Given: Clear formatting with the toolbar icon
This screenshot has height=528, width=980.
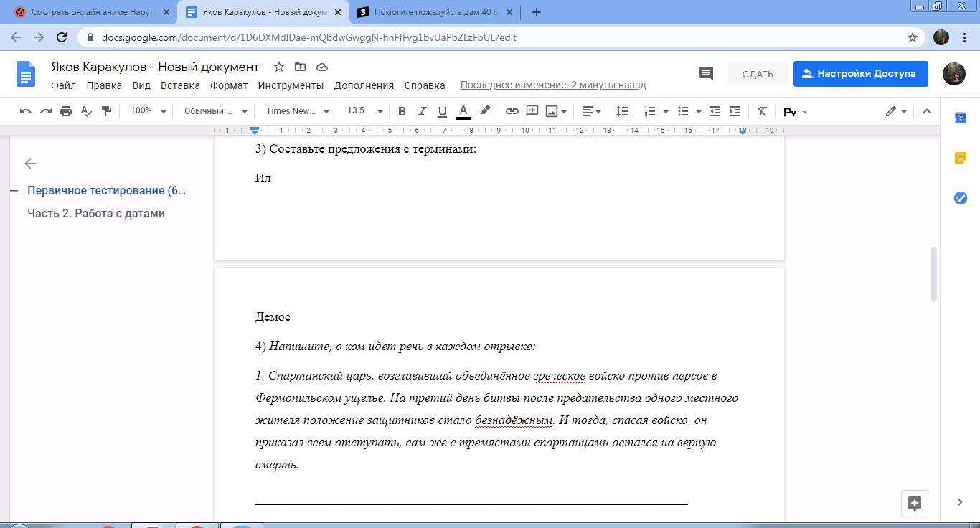Looking at the screenshot, I should (x=762, y=111).
